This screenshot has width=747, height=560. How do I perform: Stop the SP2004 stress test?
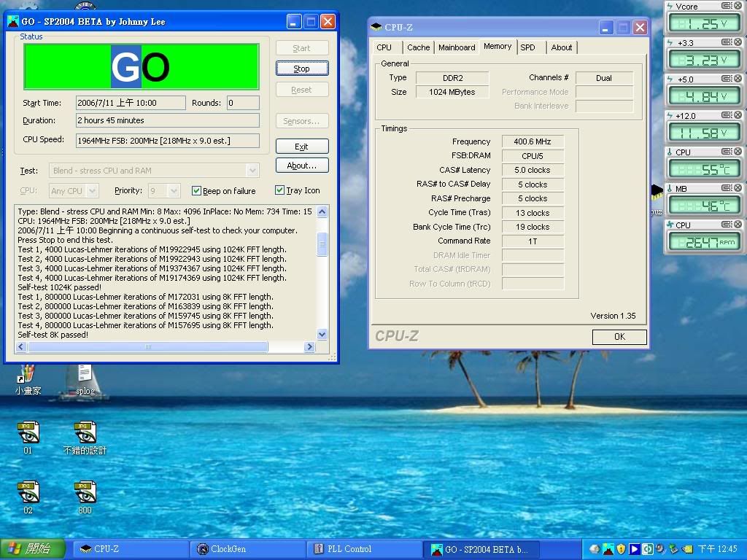click(x=301, y=69)
